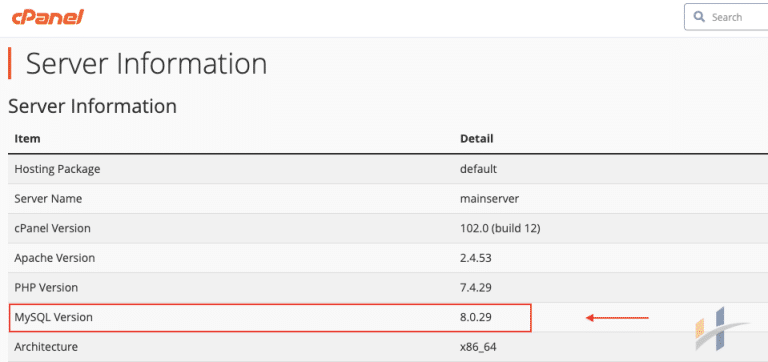Click the search magnifier icon

[699, 17]
